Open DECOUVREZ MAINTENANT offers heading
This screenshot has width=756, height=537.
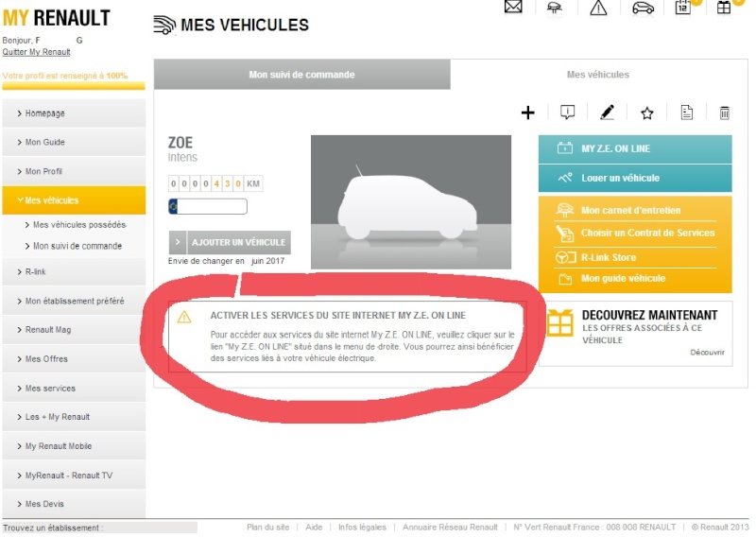(649, 315)
